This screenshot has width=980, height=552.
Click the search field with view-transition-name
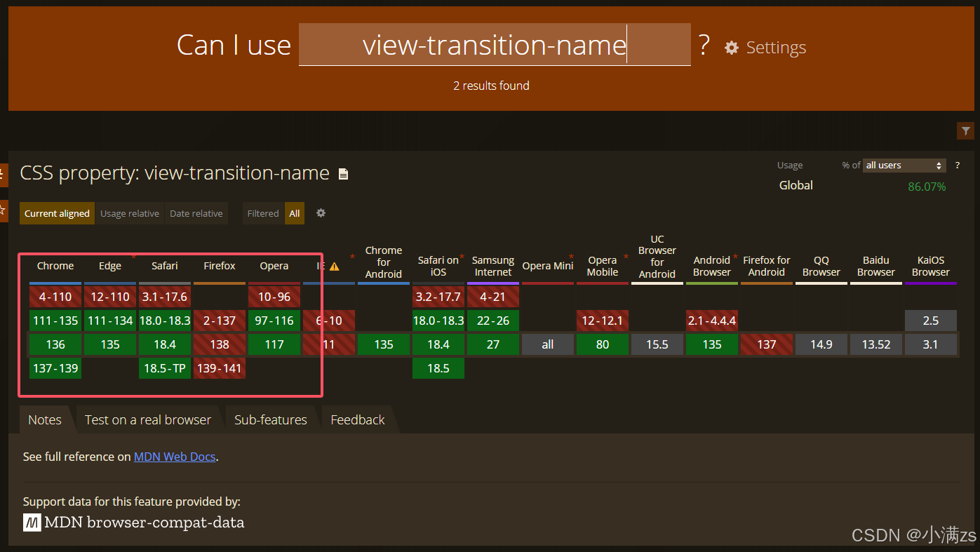tap(495, 45)
